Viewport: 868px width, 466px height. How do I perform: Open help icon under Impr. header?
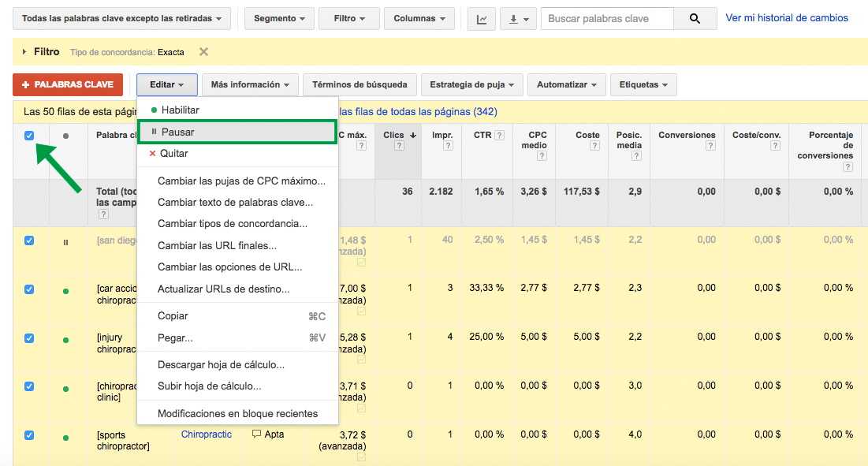pos(448,146)
